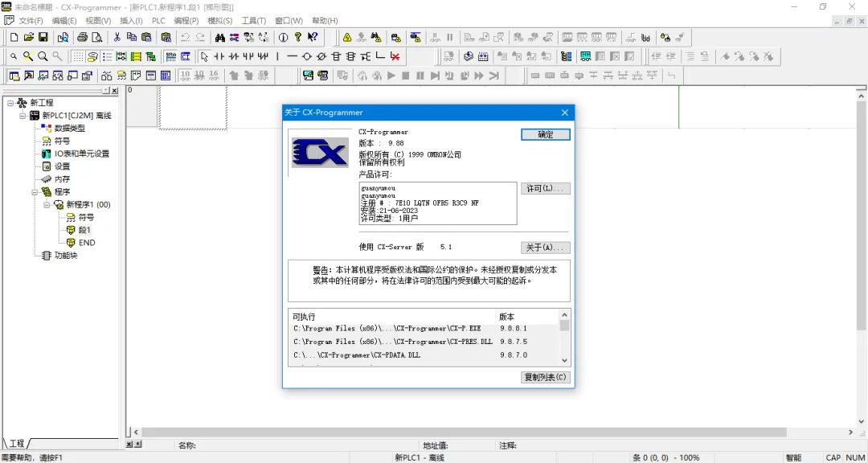The width and height of the screenshot is (868, 463).
Task: Click the Print Preview icon
Action: tap(97, 37)
